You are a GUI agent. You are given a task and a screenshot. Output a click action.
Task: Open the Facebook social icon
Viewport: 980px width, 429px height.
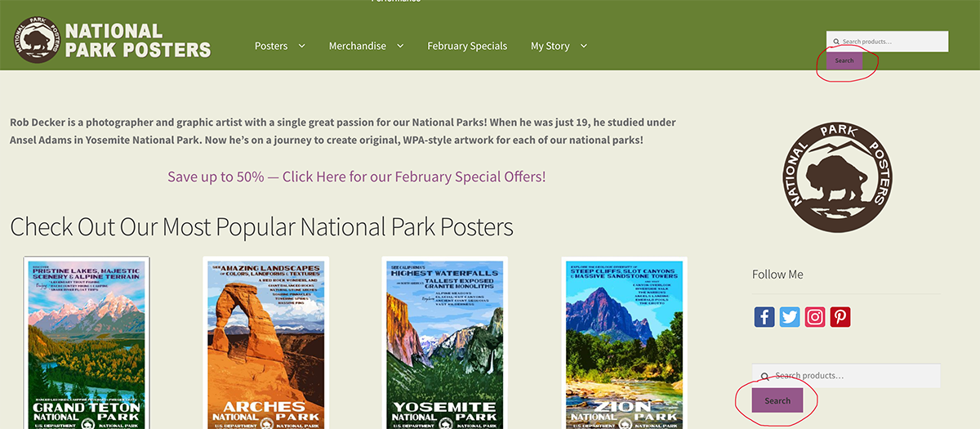pyautogui.click(x=764, y=317)
